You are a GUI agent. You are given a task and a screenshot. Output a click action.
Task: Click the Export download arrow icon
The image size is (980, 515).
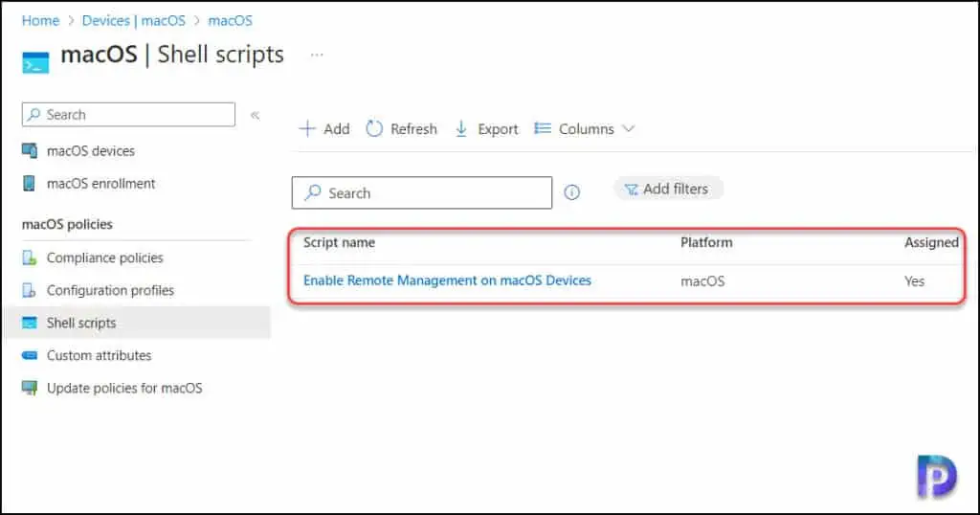pos(461,128)
